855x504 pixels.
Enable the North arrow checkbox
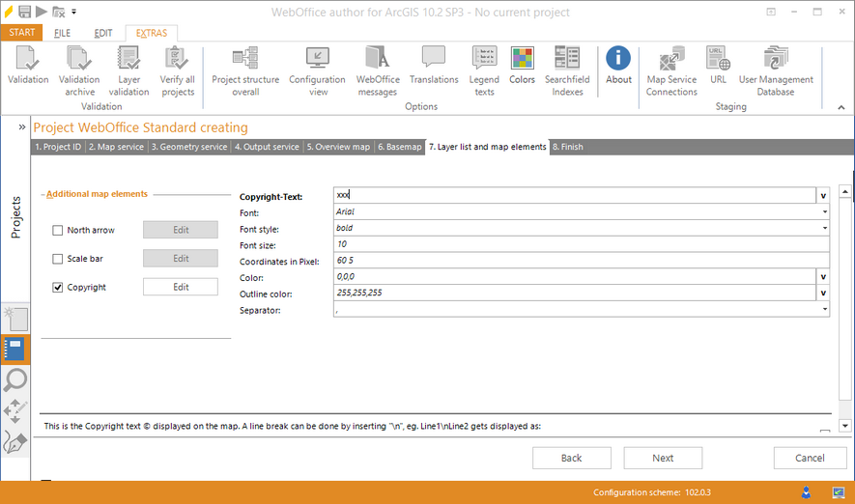pos(57,231)
